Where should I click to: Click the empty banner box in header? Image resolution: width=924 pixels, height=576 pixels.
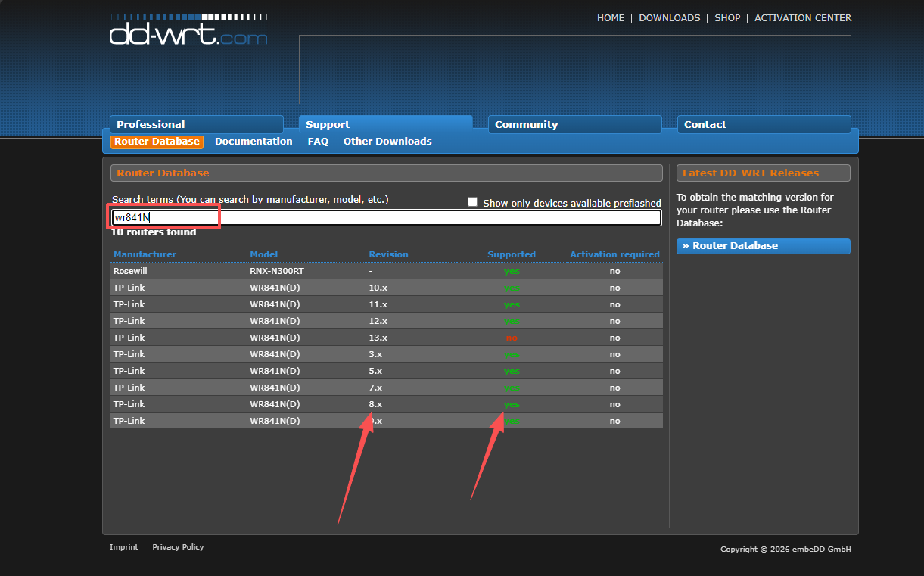pyautogui.click(x=575, y=70)
